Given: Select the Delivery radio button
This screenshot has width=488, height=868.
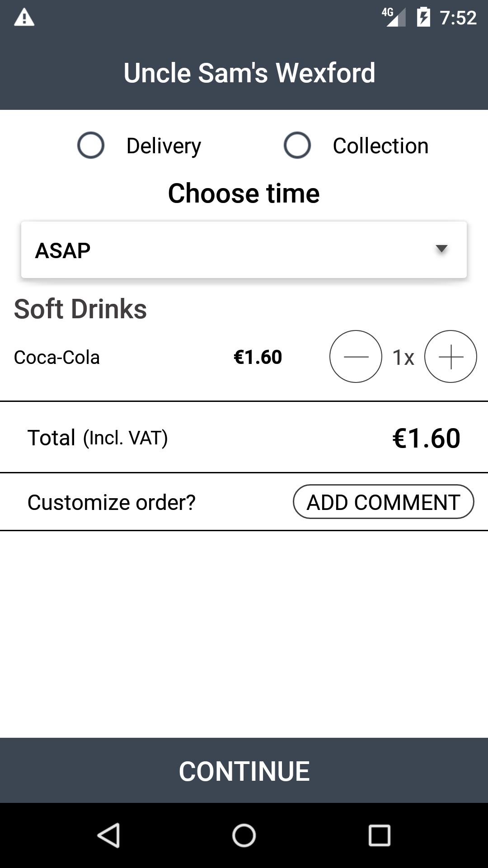Looking at the screenshot, I should 91,146.
